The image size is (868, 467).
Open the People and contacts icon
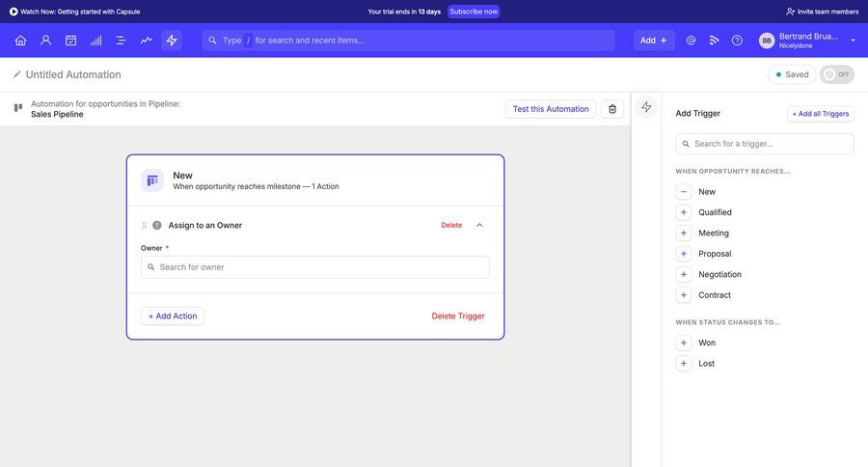pos(45,41)
